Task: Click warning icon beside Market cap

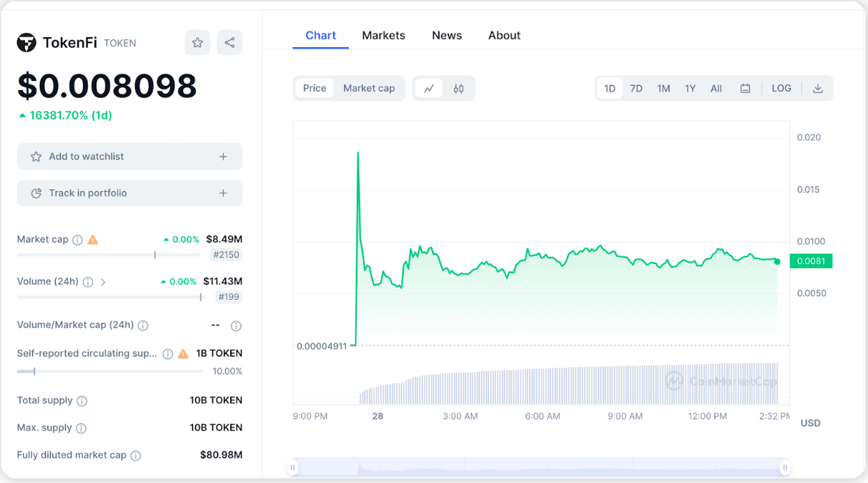Action: point(93,240)
